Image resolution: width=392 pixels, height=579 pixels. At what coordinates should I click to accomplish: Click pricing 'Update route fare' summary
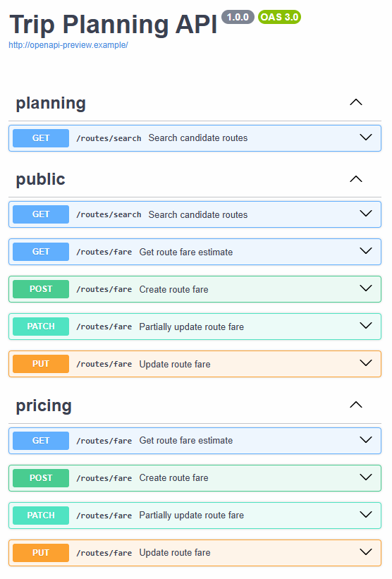tap(175, 553)
